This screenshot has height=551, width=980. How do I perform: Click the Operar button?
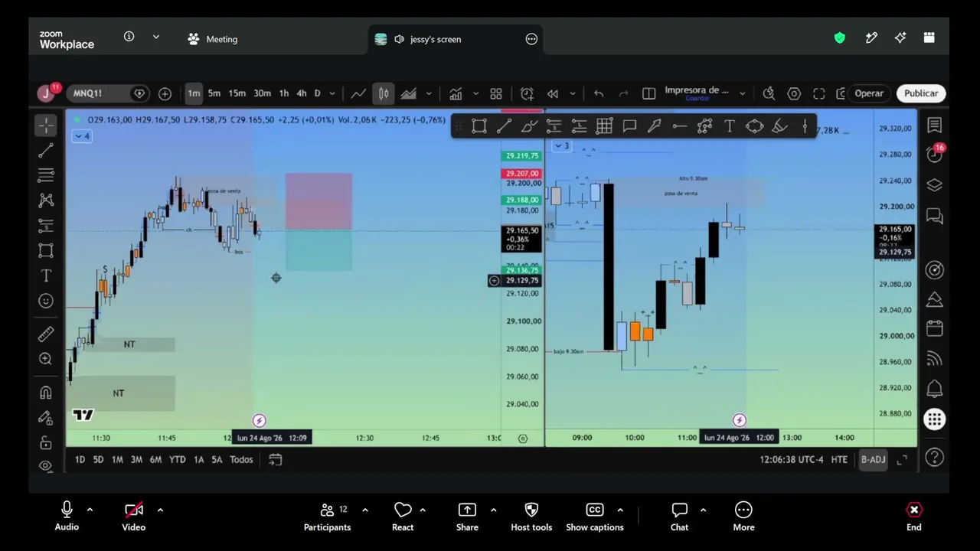point(869,93)
